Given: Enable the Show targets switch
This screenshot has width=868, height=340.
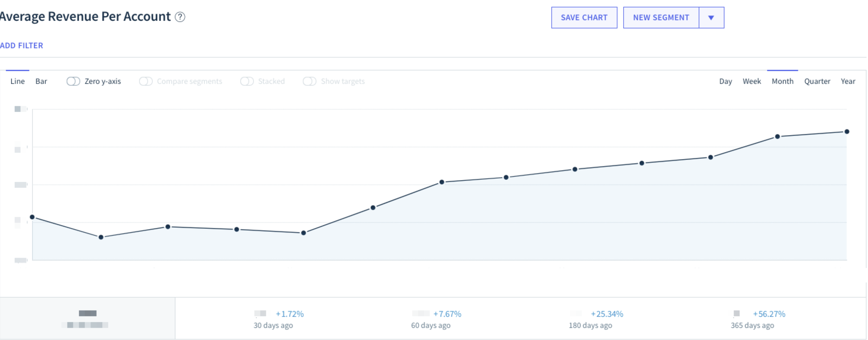Looking at the screenshot, I should tap(309, 82).
